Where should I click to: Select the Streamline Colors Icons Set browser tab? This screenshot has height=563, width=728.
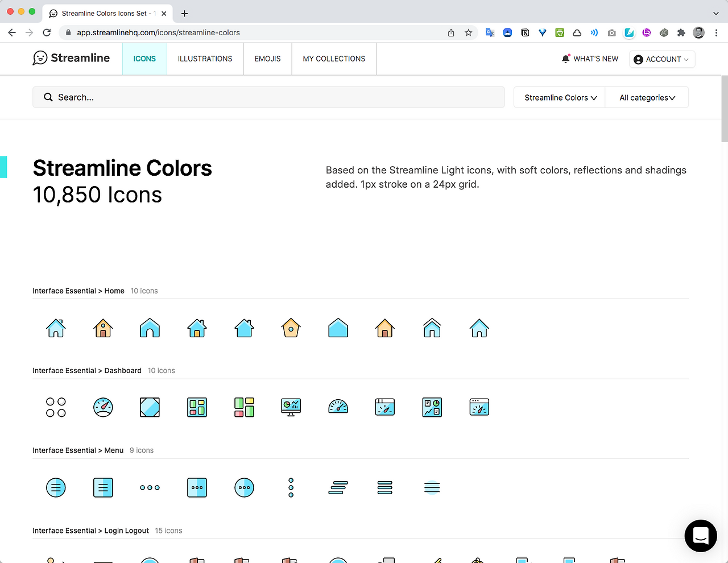point(107,13)
